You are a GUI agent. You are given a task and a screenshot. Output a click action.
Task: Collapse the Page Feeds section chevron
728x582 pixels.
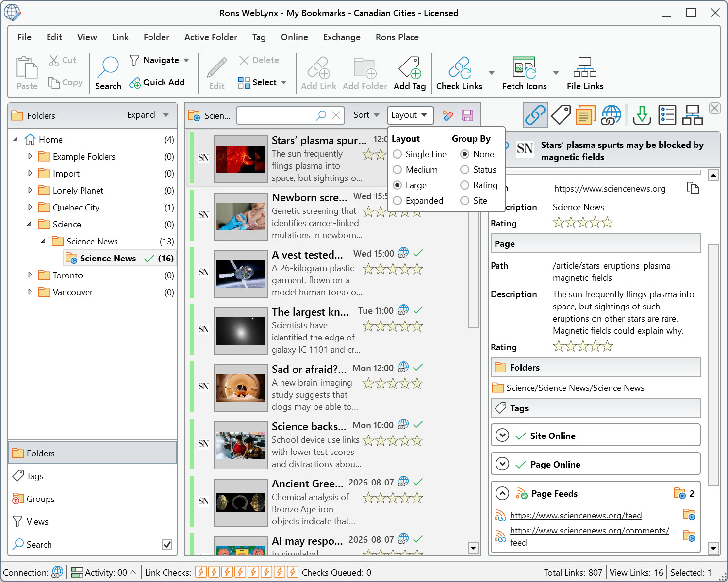pos(502,493)
